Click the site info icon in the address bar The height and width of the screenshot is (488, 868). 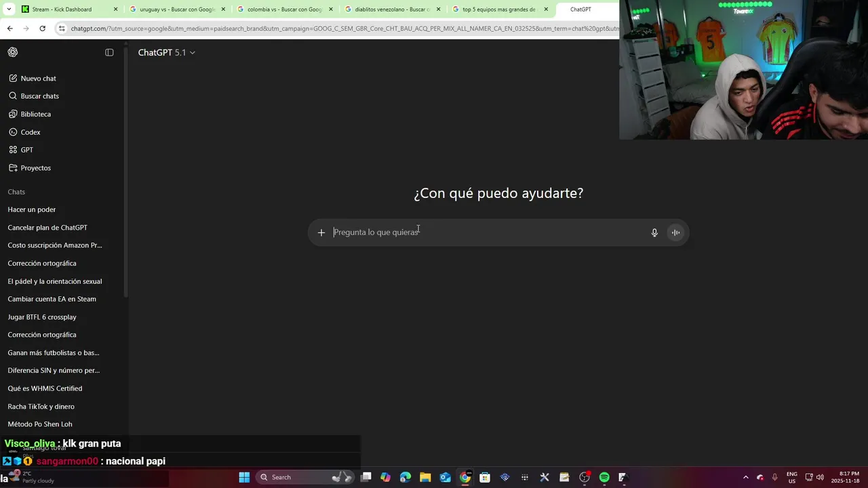tap(62, 28)
